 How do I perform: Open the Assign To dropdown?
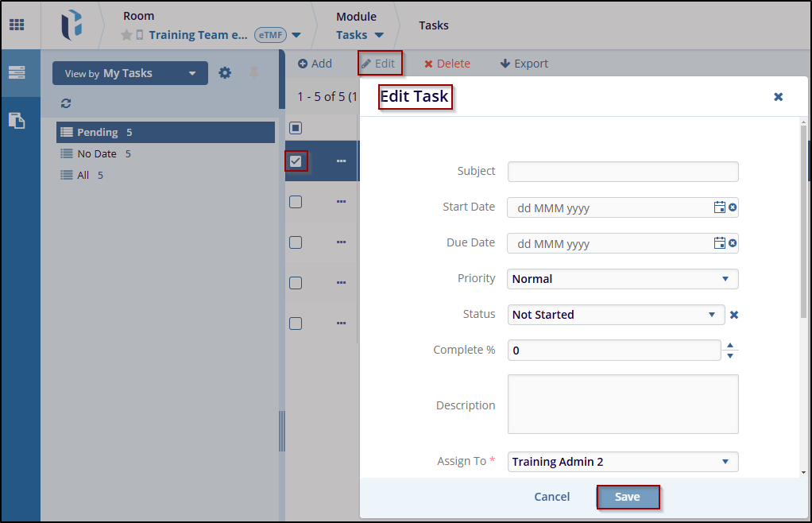(x=623, y=462)
